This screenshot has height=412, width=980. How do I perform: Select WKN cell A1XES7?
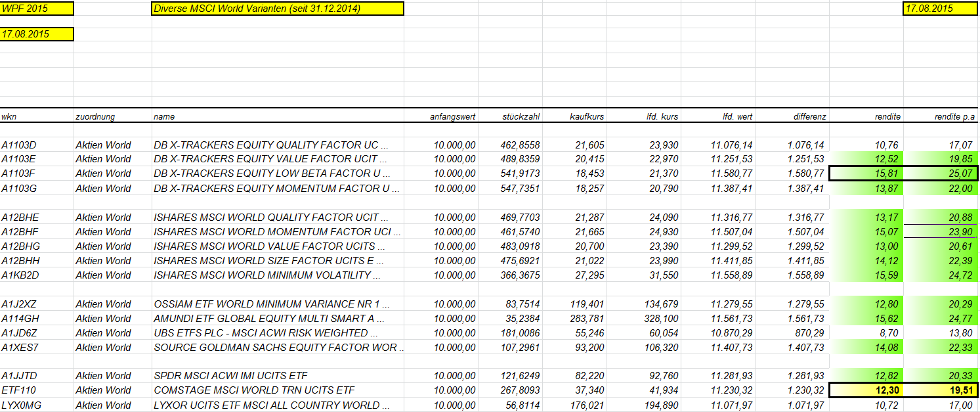click(37, 347)
